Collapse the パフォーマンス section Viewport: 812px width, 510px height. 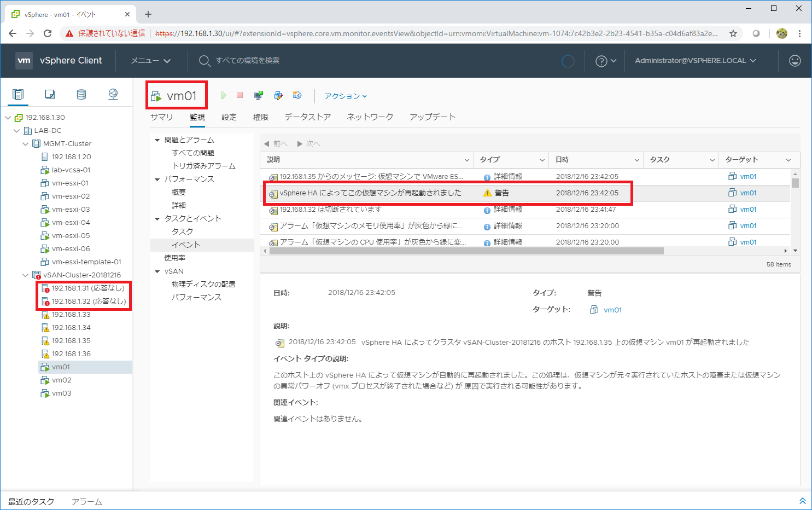157,179
